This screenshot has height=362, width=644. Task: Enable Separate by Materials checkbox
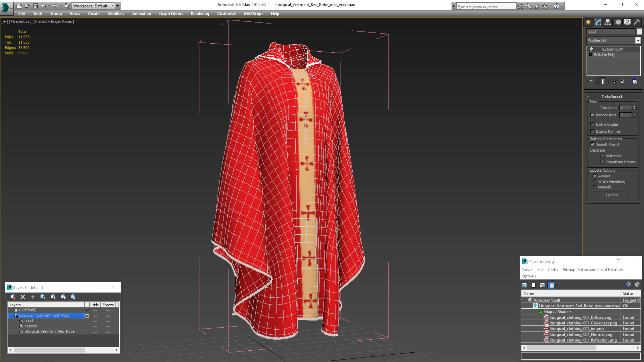pos(603,156)
